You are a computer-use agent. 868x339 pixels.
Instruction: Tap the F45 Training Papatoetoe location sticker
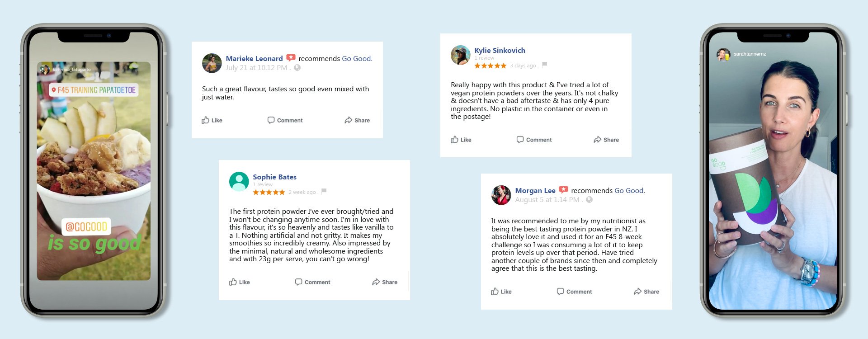point(94,90)
